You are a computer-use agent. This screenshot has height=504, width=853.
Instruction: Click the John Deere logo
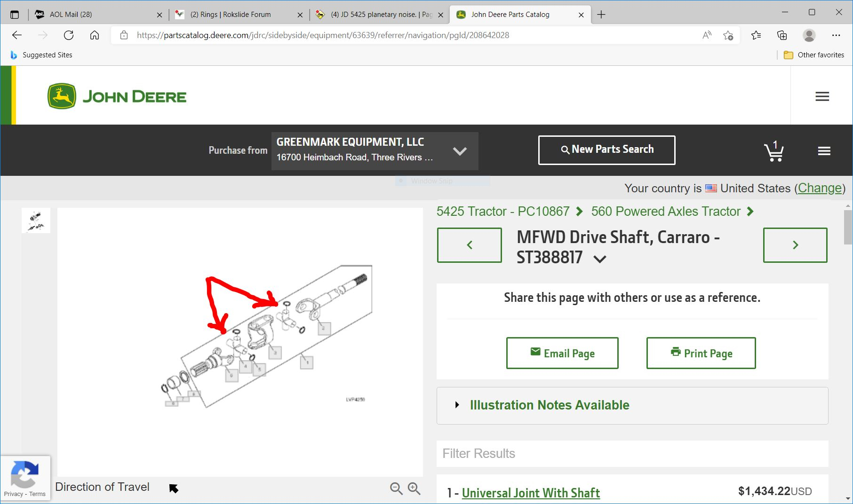pos(117,96)
